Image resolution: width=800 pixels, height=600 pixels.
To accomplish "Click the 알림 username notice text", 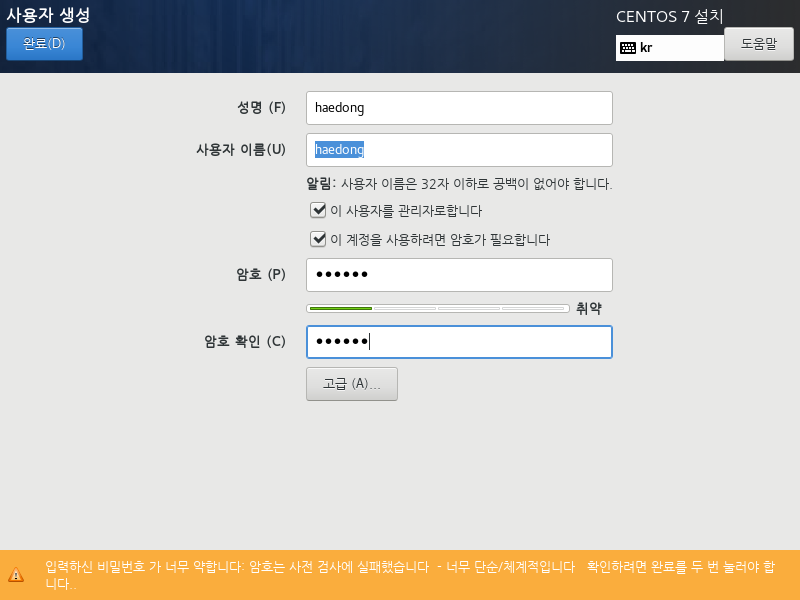I will pyautogui.click(x=459, y=184).
